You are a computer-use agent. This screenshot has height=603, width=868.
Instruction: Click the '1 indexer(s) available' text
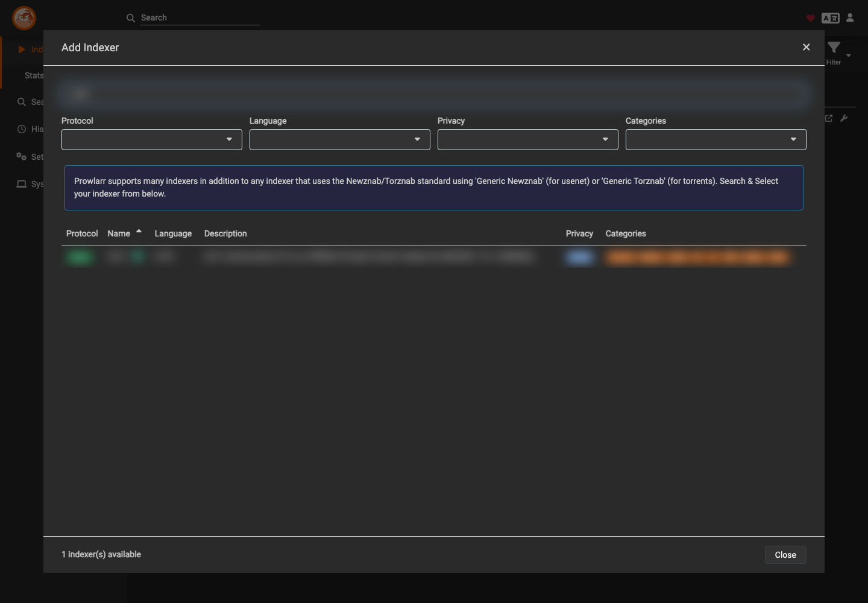[x=101, y=554]
